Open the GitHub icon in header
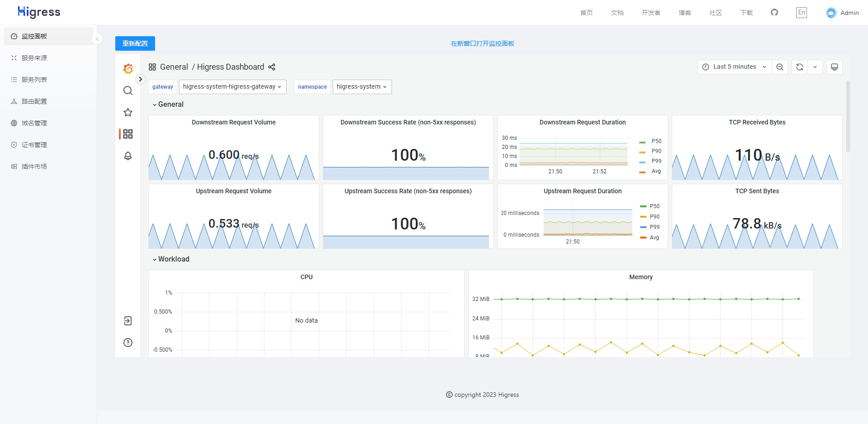 pyautogui.click(x=774, y=12)
